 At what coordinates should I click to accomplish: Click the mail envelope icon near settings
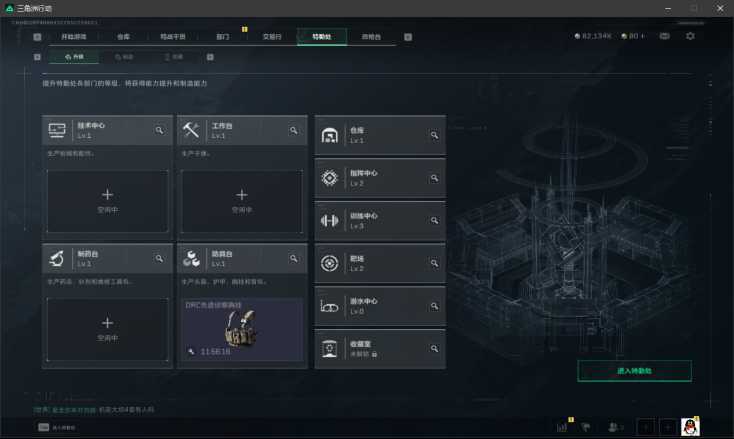[x=664, y=36]
